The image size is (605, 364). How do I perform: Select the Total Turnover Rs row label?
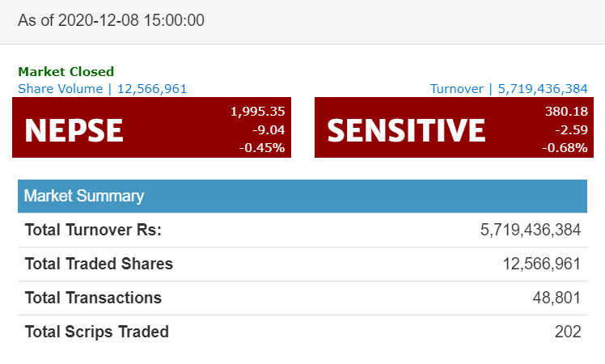click(93, 230)
